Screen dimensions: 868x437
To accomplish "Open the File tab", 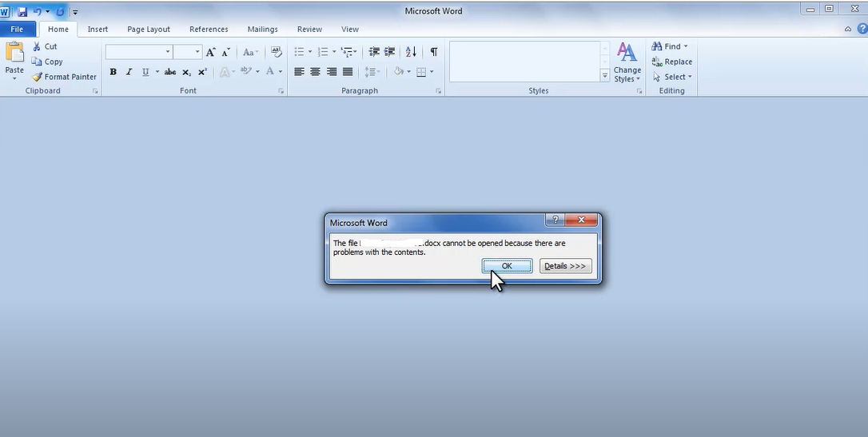I will click(x=17, y=30).
